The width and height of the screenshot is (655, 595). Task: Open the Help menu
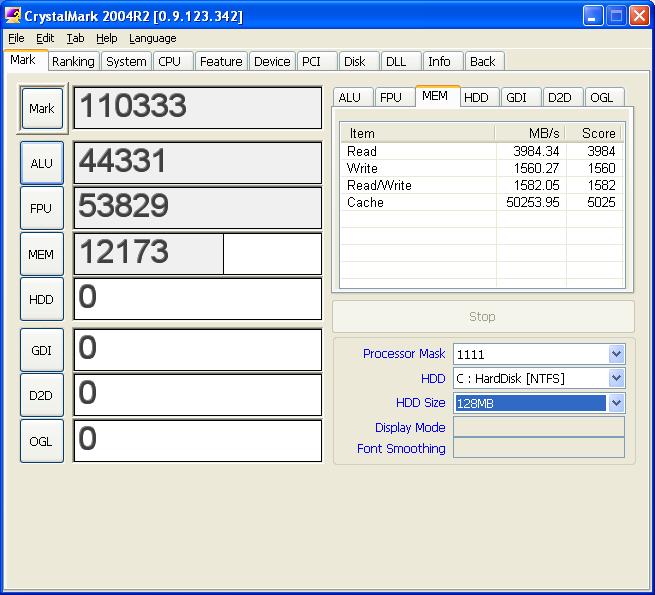107,38
